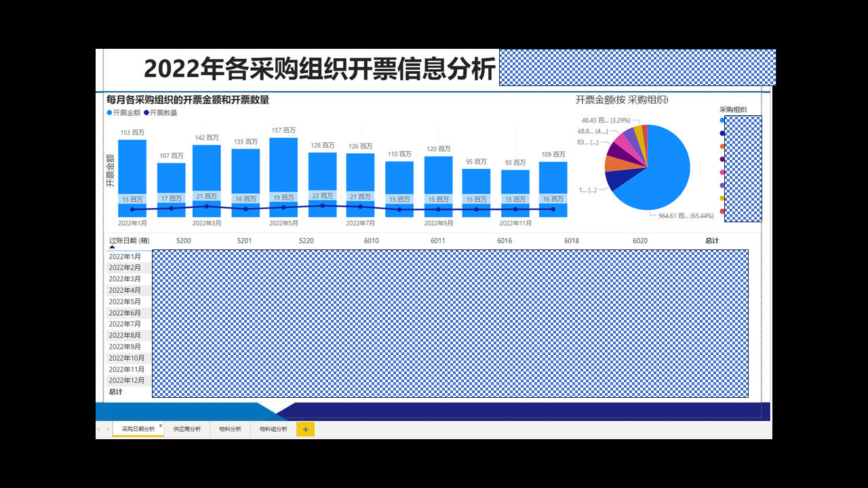Select the dark purple legend dot under 采购组织

pos(722,159)
